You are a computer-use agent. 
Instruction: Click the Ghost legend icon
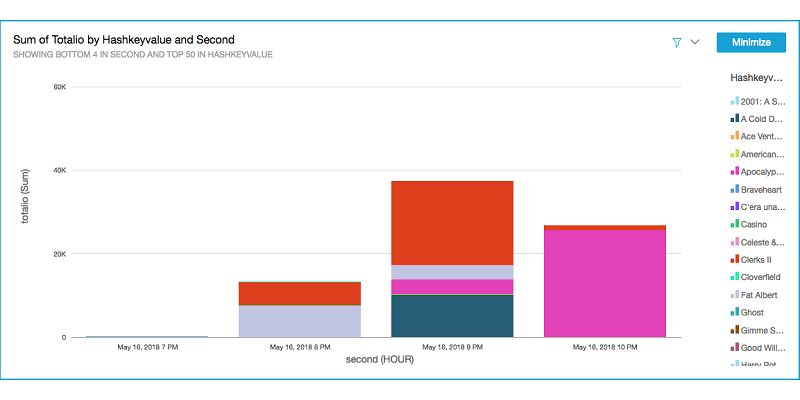click(735, 312)
